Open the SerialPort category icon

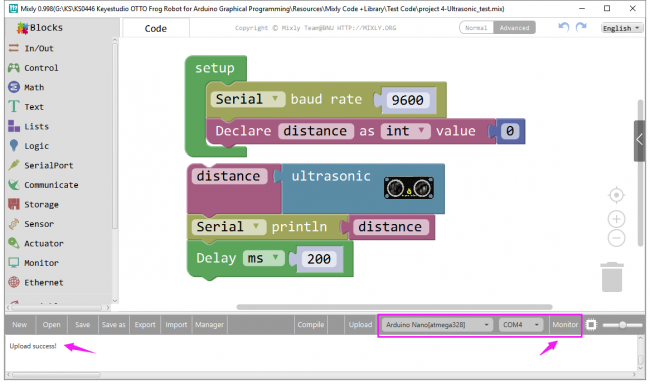click(14, 165)
